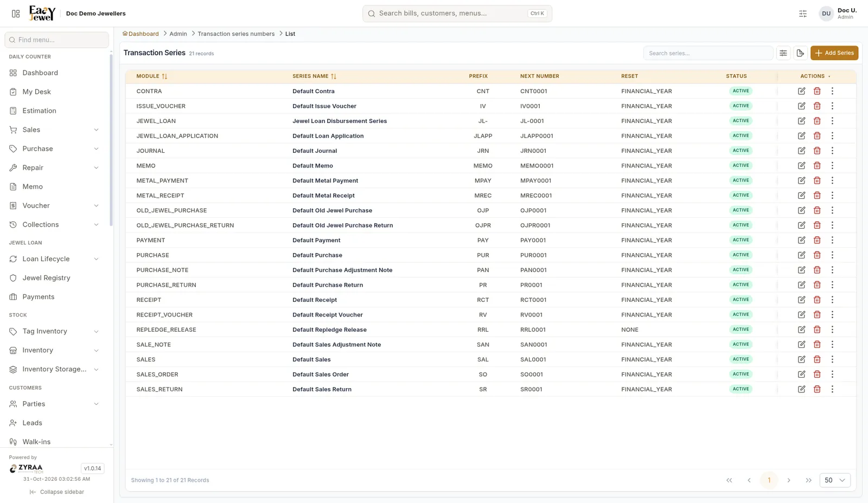Open more options for SALES_RETURN row

pyautogui.click(x=832, y=389)
